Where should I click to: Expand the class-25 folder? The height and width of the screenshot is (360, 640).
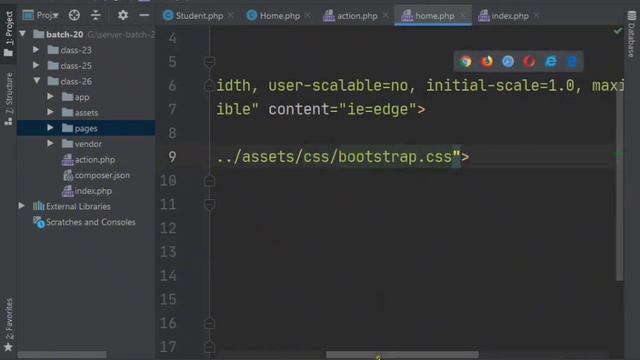coord(36,65)
